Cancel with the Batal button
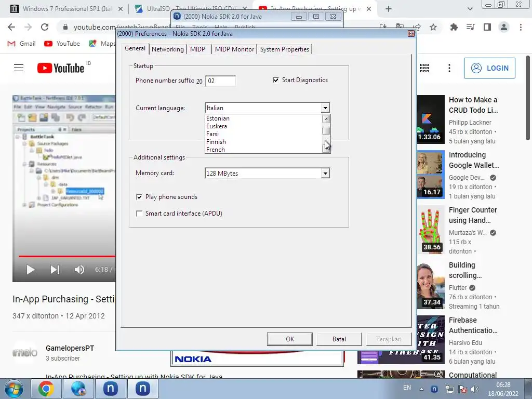The height and width of the screenshot is (399, 532). (339, 339)
